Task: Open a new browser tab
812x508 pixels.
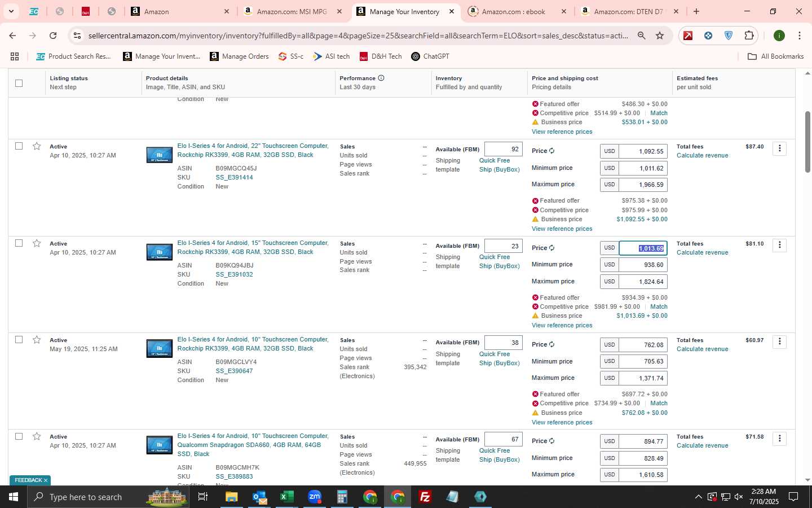Action: (696, 11)
